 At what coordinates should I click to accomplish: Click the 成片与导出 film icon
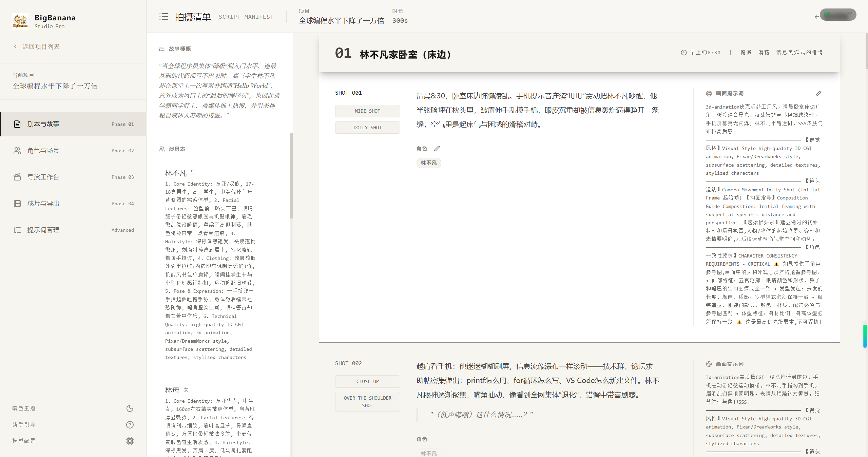[17, 204]
